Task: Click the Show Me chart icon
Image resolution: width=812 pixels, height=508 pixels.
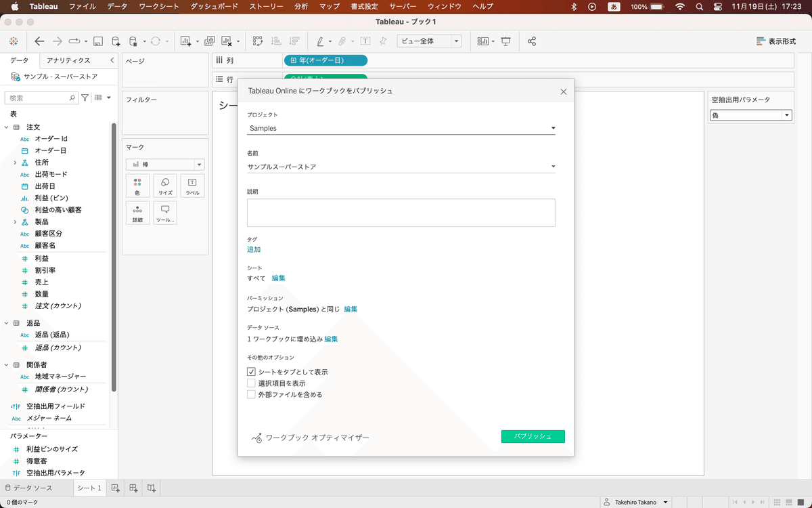Action: pyautogui.click(x=483, y=41)
